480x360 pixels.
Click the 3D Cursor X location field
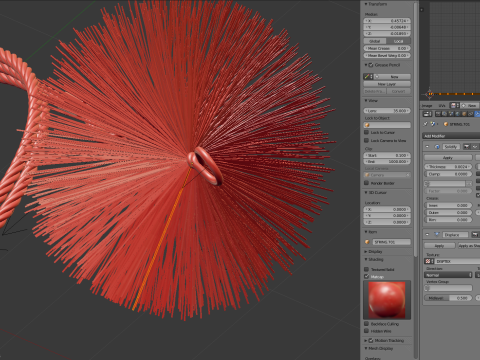tap(387, 209)
